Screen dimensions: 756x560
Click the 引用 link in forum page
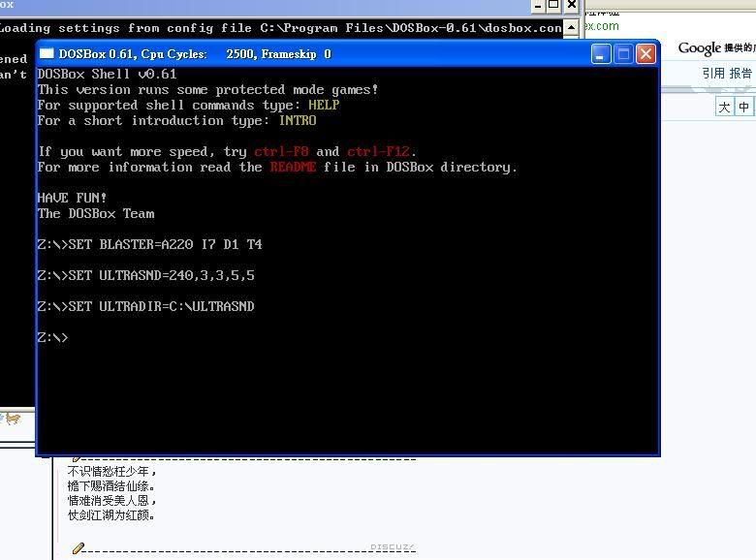(713, 74)
